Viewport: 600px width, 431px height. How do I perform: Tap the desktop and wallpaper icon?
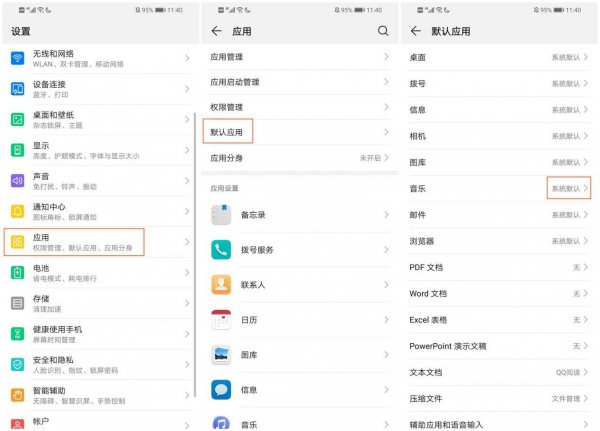click(17, 119)
